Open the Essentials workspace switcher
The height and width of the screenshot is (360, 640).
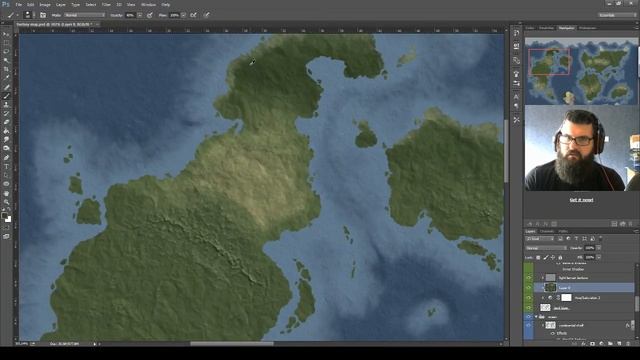click(x=617, y=15)
